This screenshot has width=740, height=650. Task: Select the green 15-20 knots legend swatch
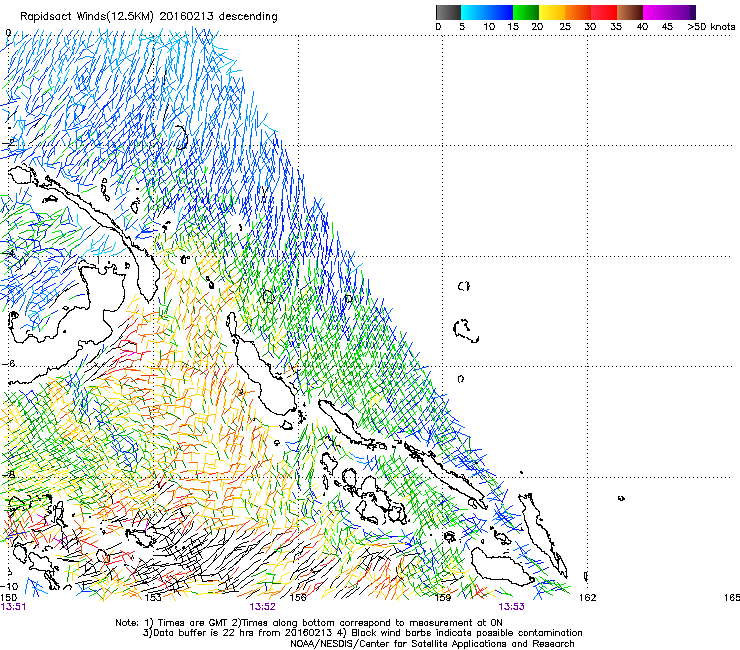tap(526, 12)
